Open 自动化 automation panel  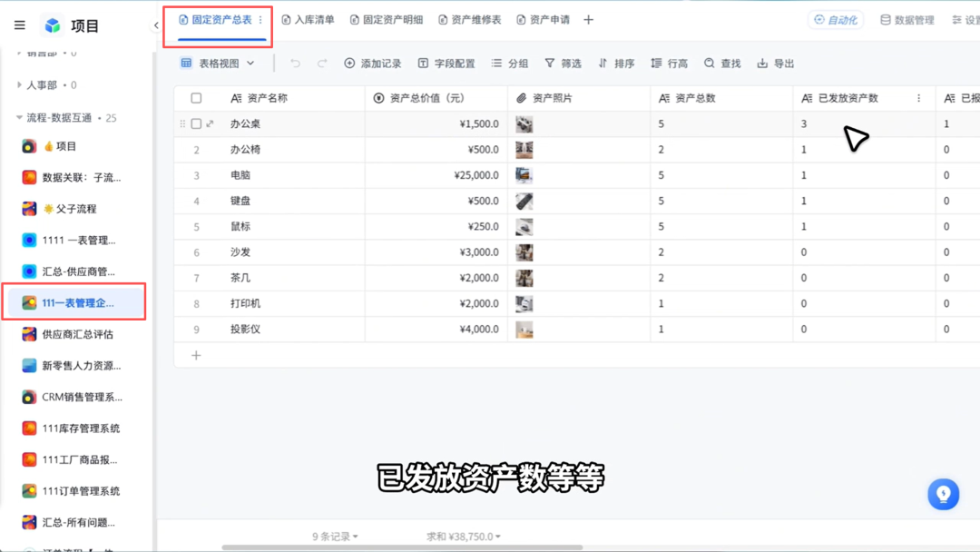pyautogui.click(x=836, y=20)
